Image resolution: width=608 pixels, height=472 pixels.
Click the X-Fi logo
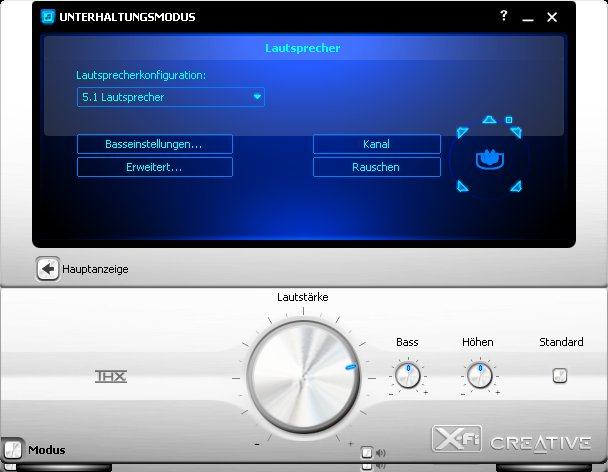(x=457, y=439)
